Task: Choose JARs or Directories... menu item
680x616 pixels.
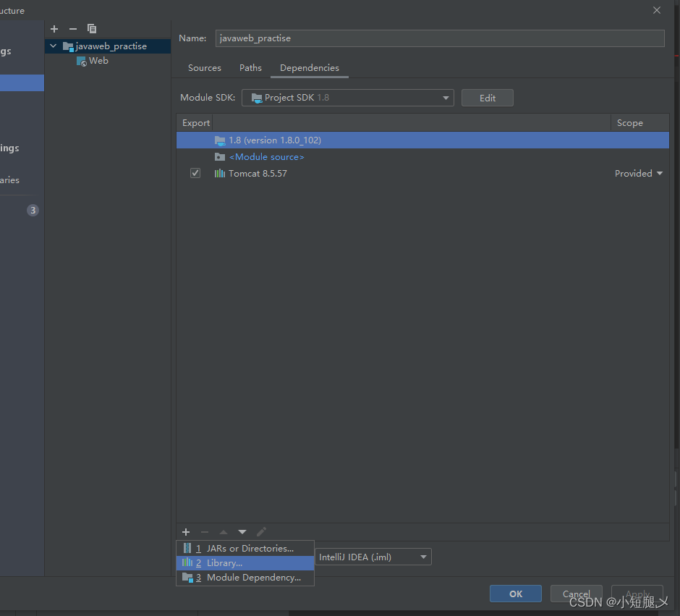Action: (245, 549)
